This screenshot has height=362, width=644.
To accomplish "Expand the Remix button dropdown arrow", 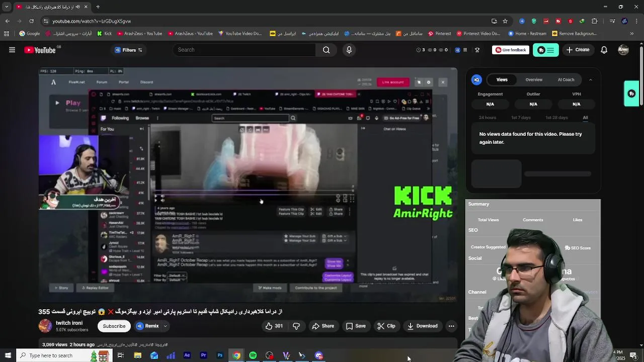I will [x=165, y=326].
